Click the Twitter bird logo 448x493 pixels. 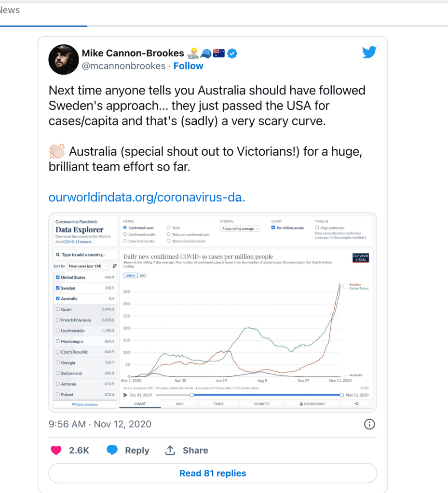[369, 53]
